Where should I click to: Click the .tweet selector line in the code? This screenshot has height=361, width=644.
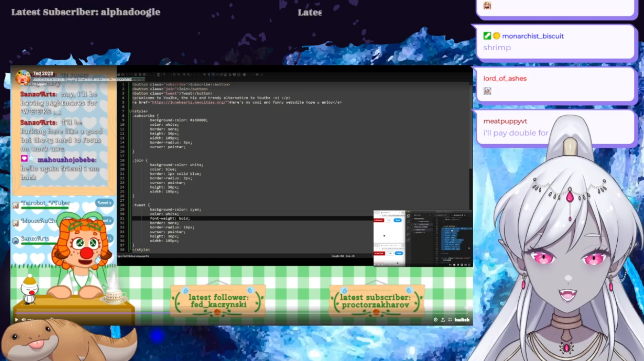[142, 205]
